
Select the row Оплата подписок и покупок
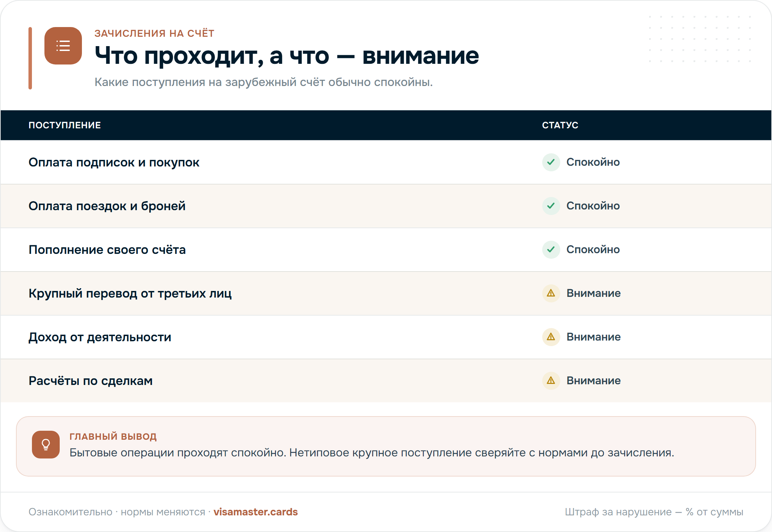[x=386, y=162]
